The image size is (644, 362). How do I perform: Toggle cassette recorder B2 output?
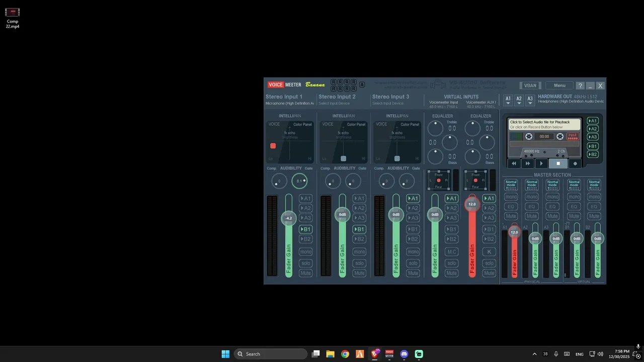pyautogui.click(x=593, y=154)
